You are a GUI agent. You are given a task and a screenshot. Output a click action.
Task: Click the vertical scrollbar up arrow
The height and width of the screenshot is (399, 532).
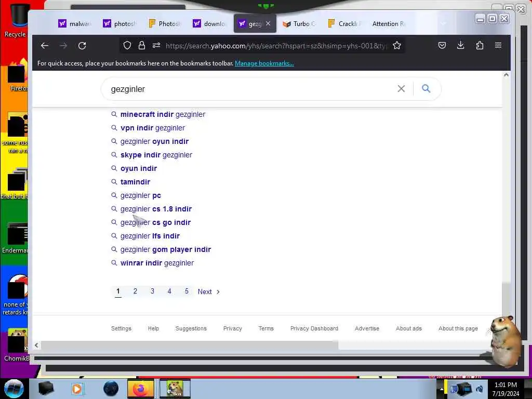(506, 75)
